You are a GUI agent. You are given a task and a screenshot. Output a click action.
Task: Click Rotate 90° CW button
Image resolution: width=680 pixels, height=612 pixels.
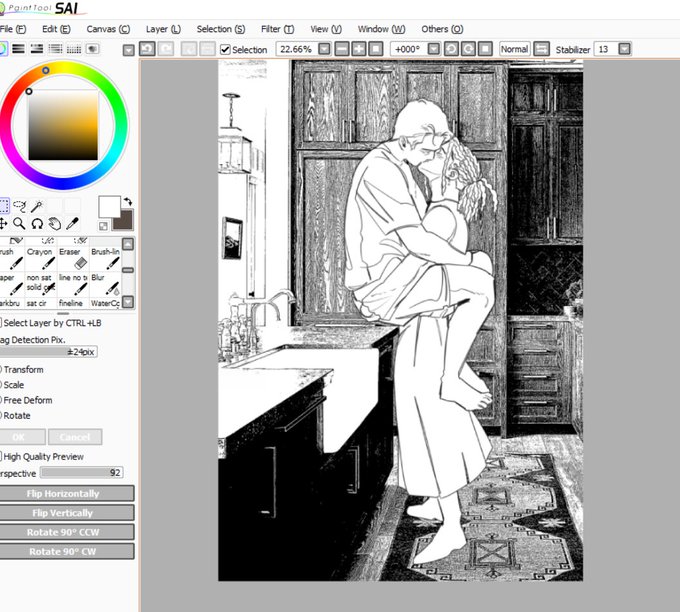tap(66, 551)
